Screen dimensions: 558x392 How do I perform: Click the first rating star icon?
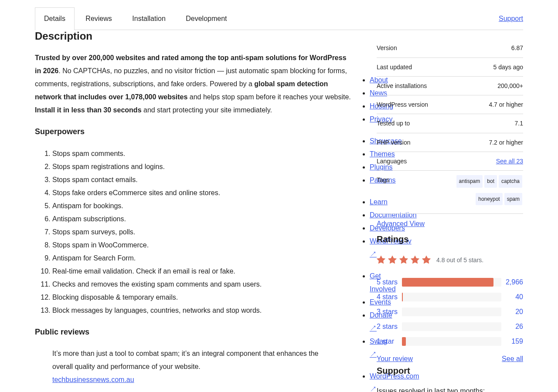coord(381,260)
